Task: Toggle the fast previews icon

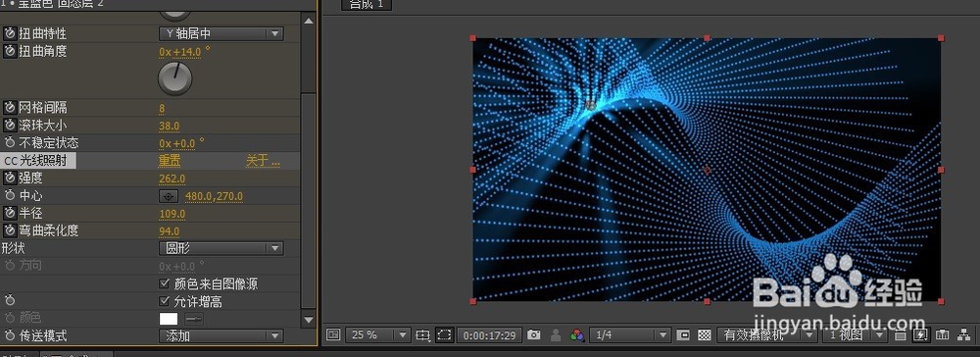Action: pos(921,335)
